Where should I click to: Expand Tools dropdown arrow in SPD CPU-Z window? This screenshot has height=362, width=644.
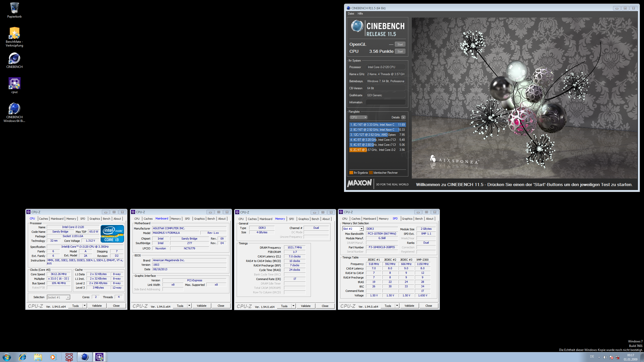click(x=397, y=306)
